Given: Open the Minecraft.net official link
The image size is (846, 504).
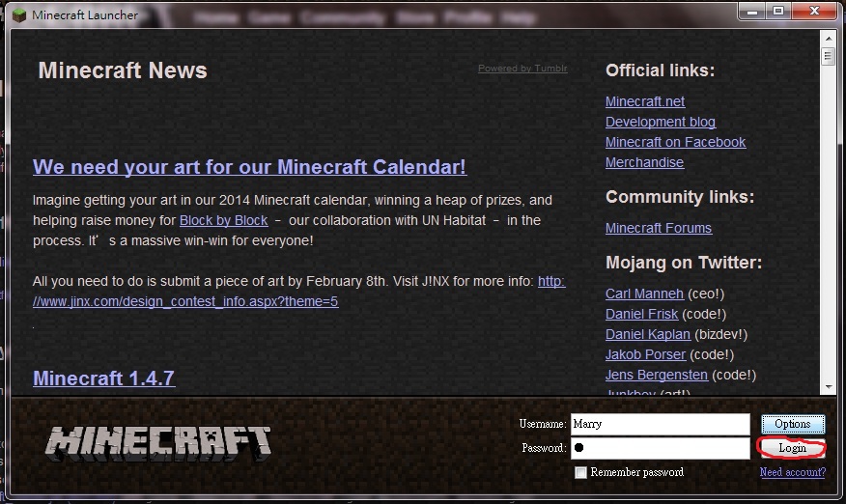Looking at the screenshot, I should coord(645,101).
